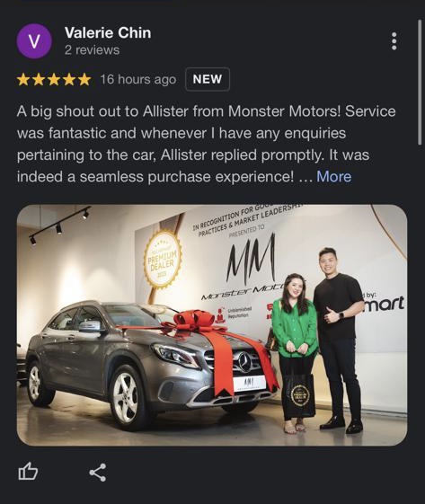Click the Premium Dealer seal in photo
The width and height of the screenshot is (425, 504).
[x=163, y=260]
